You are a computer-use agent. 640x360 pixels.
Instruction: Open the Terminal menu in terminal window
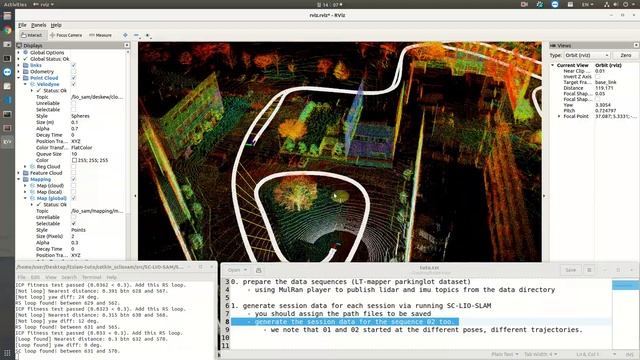(x=91, y=277)
